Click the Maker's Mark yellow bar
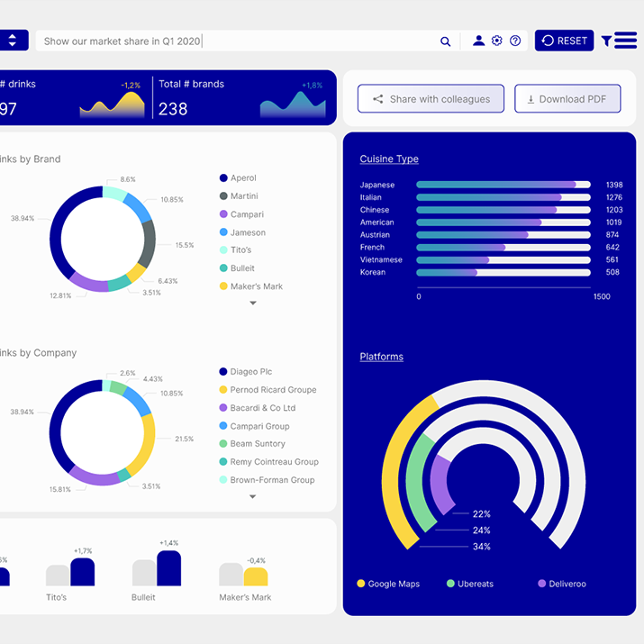 256,576
